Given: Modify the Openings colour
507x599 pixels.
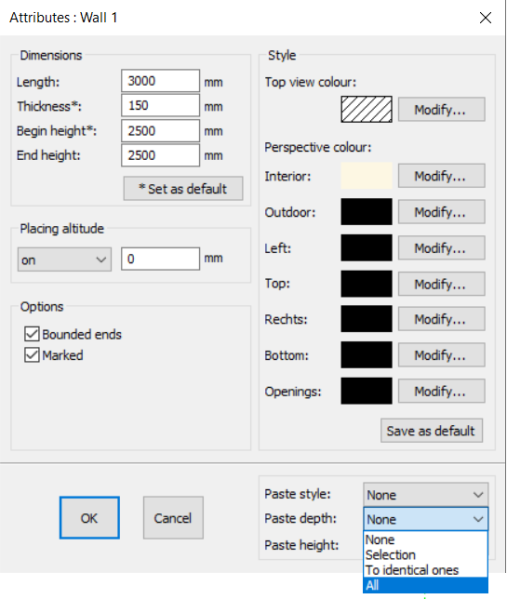Looking at the screenshot, I should (x=441, y=391).
